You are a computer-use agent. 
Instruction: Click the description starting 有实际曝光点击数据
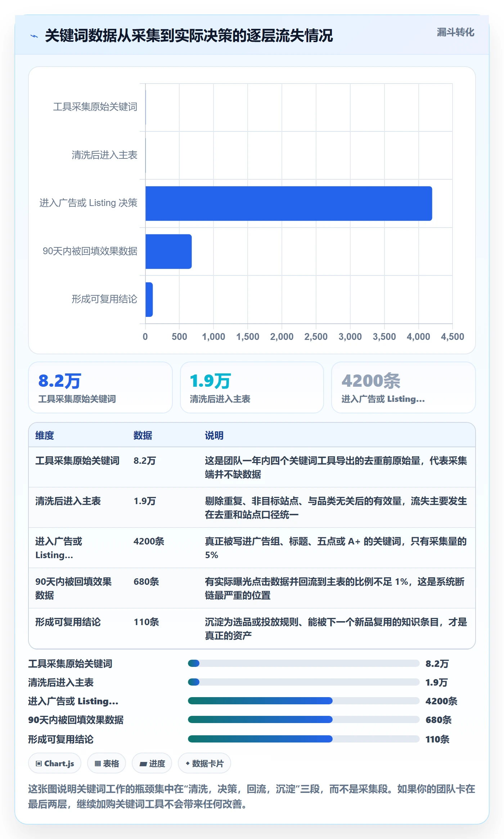pyautogui.click(x=335, y=588)
